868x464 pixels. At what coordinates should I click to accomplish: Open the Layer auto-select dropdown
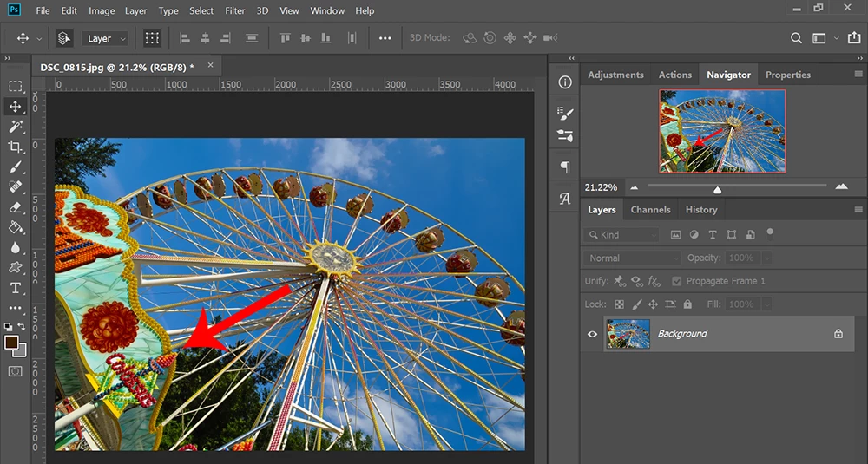(x=106, y=38)
